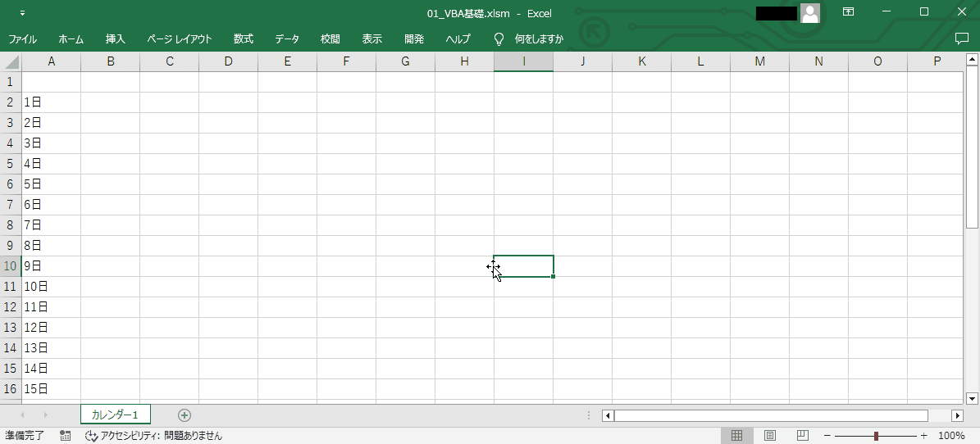Screen dimensions: 980x444
Task: Switch to the 校閲 ribbon tab
Action: tap(330, 39)
